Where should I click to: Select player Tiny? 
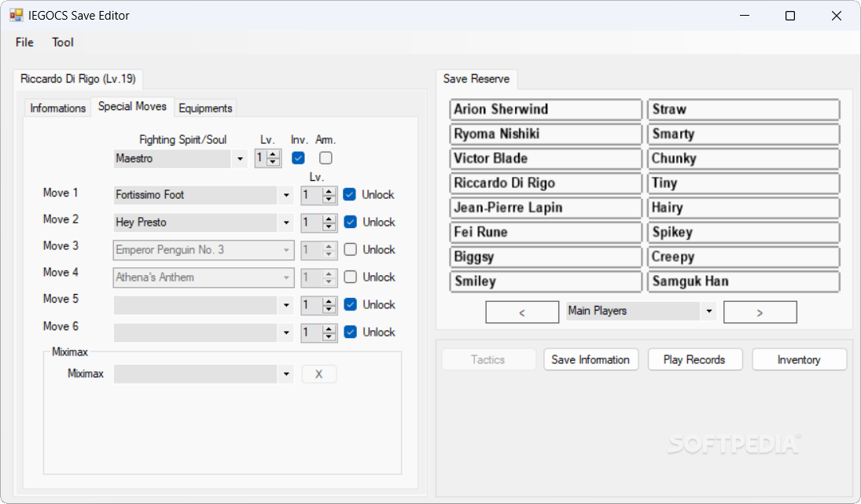tap(744, 183)
